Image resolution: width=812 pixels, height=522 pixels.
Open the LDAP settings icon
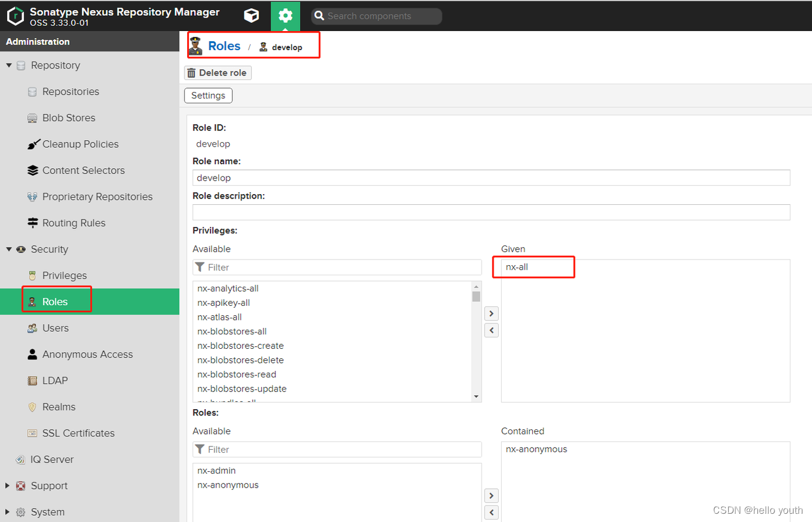pyautogui.click(x=32, y=381)
